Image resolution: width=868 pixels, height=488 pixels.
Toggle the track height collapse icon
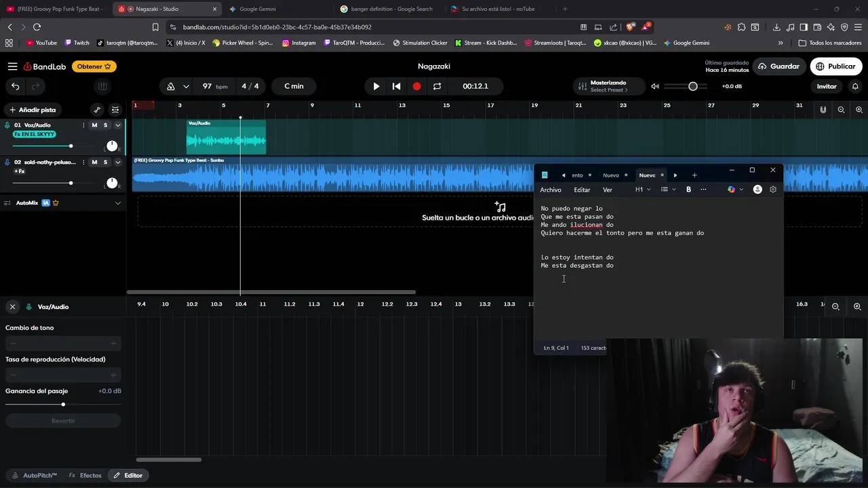tap(115, 110)
